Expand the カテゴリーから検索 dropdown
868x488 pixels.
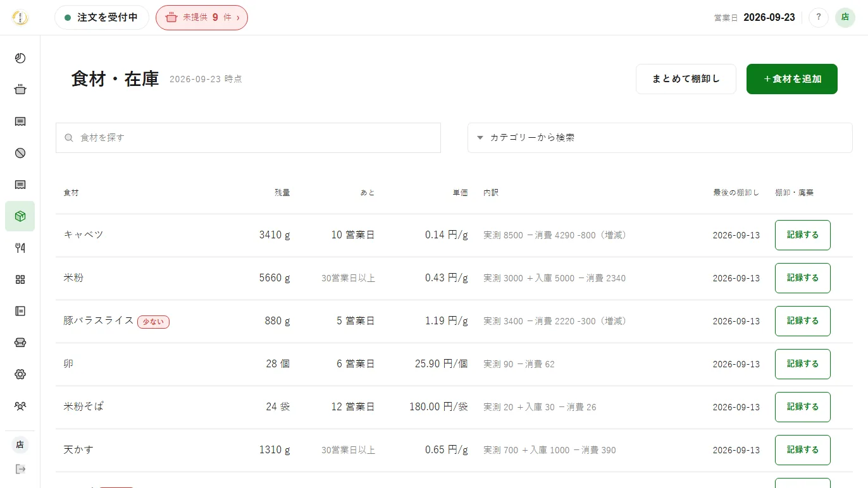point(660,138)
